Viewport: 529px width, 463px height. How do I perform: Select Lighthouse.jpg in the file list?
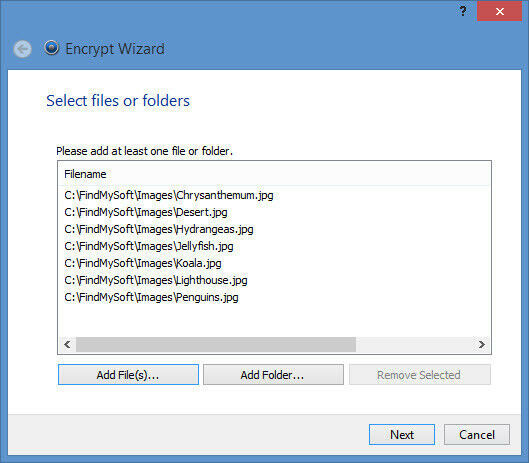(156, 280)
